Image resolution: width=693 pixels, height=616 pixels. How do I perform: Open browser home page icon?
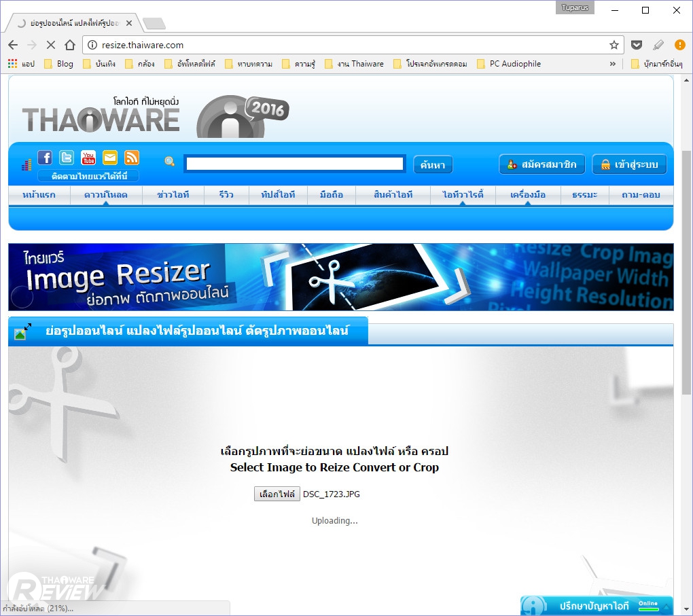[x=70, y=45]
